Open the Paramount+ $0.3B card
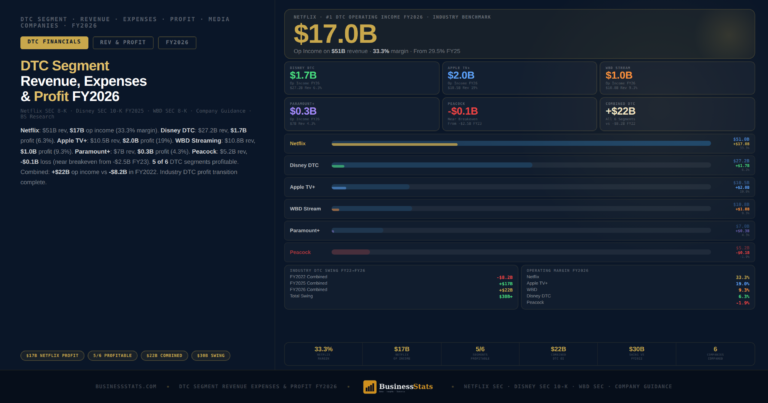This screenshot has width=768, height=403. pyautogui.click(x=362, y=114)
